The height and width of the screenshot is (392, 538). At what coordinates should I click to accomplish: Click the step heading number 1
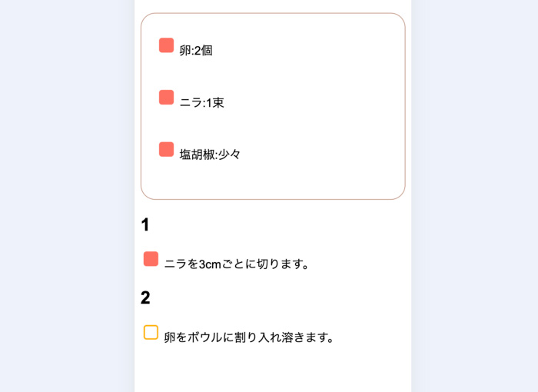pos(145,225)
